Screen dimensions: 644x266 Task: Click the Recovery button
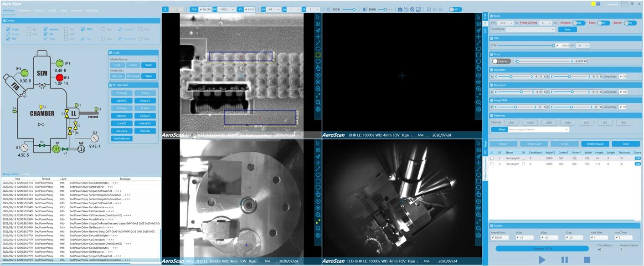click(x=121, y=131)
